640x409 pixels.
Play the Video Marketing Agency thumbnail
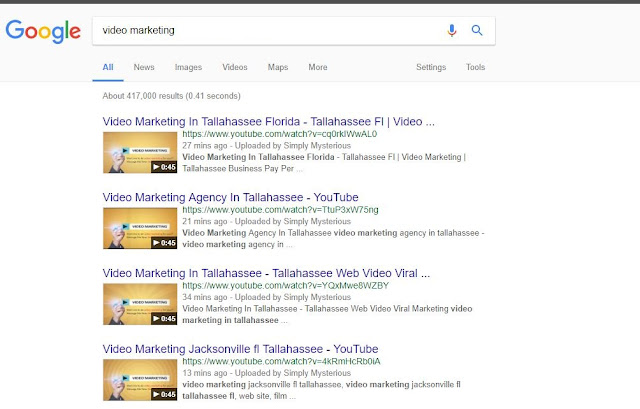(140, 228)
